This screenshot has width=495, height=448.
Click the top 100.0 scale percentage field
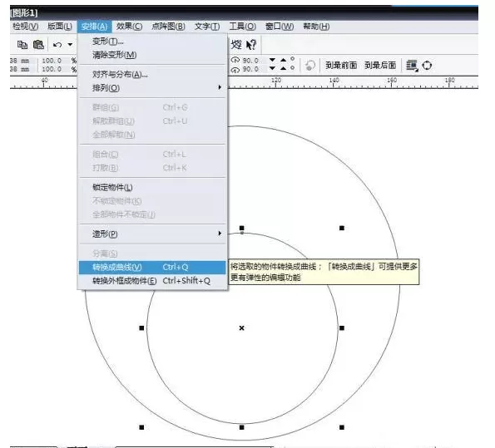tap(52, 60)
